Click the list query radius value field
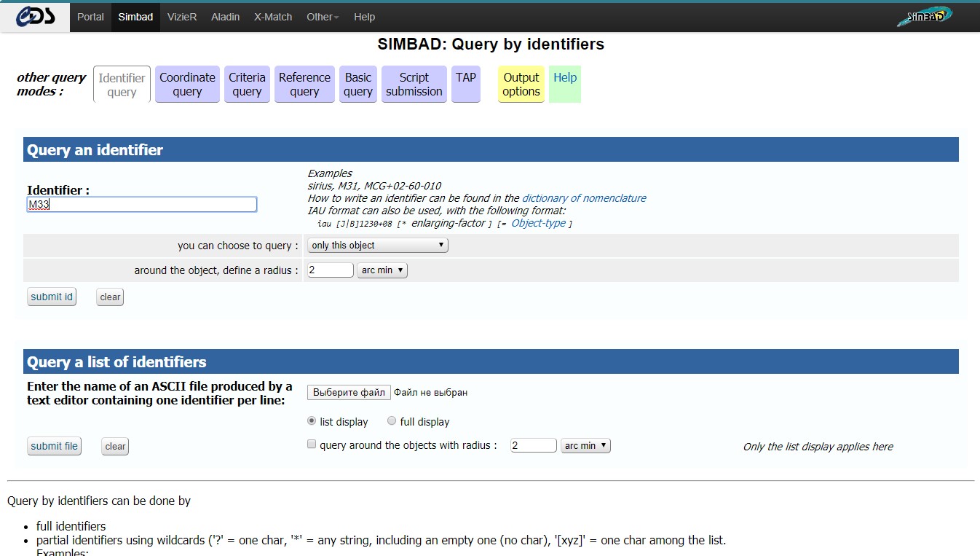980x556 pixels. click(x=534, y=445)
